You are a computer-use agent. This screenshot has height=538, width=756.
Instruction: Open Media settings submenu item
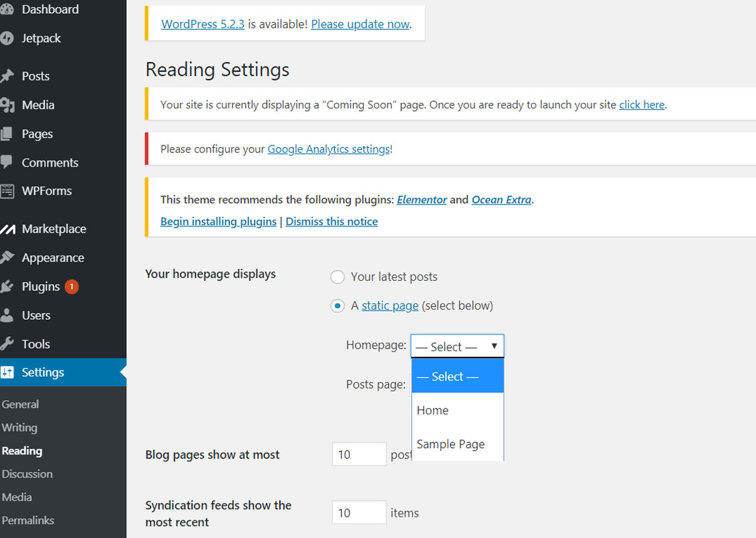click(x=17, y=497)
